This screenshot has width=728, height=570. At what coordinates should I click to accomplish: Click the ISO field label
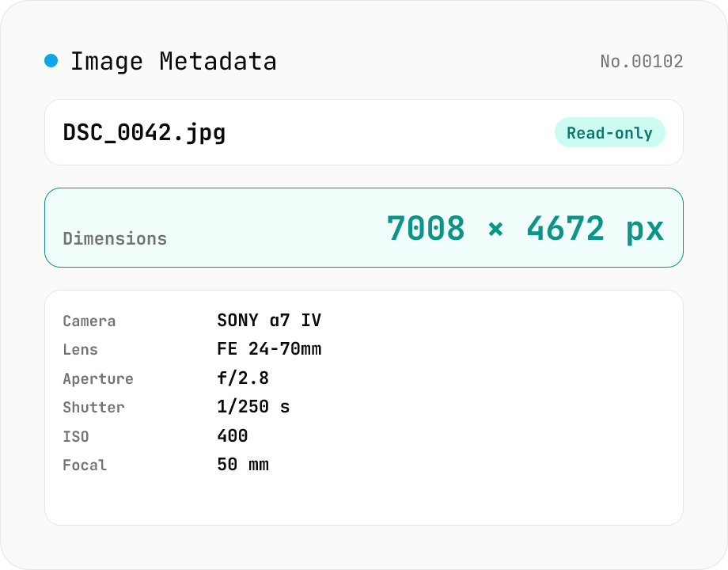tap(76, 437)
